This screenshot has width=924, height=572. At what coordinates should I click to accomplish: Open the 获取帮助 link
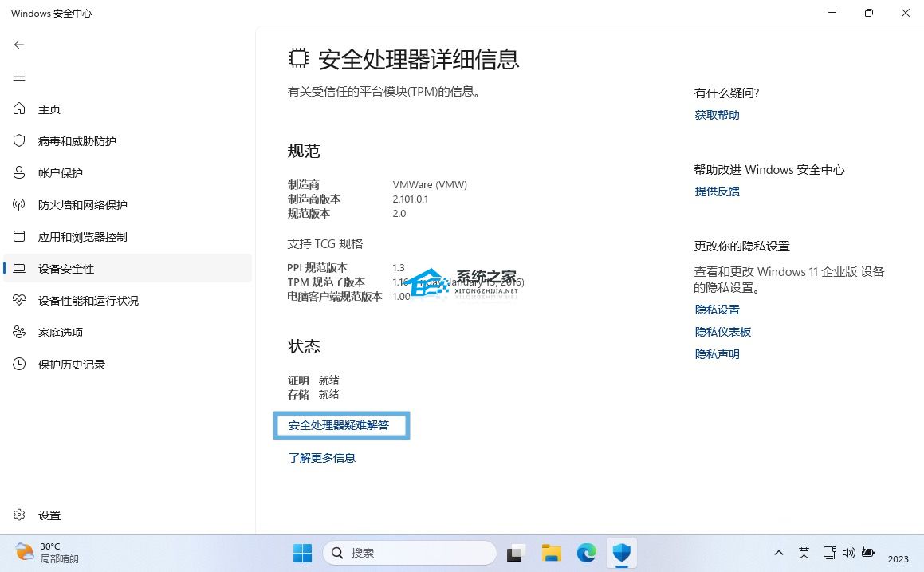(716, 114)
